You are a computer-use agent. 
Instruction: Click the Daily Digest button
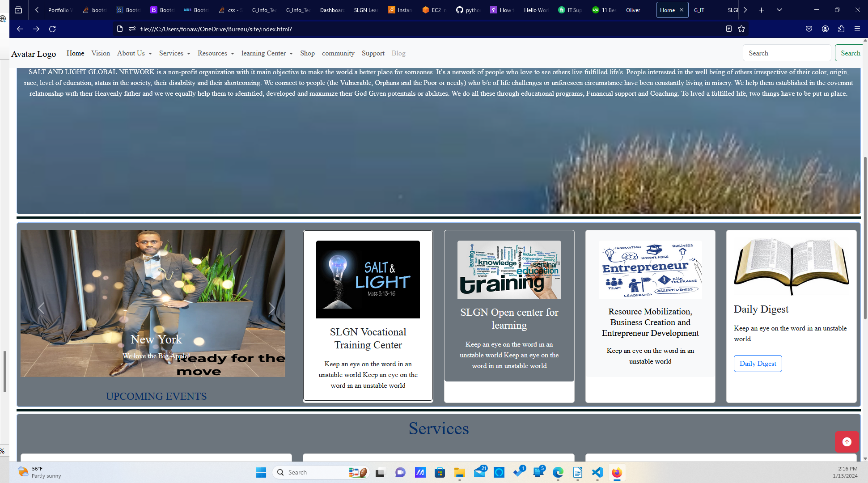click(x=758, y=364)
